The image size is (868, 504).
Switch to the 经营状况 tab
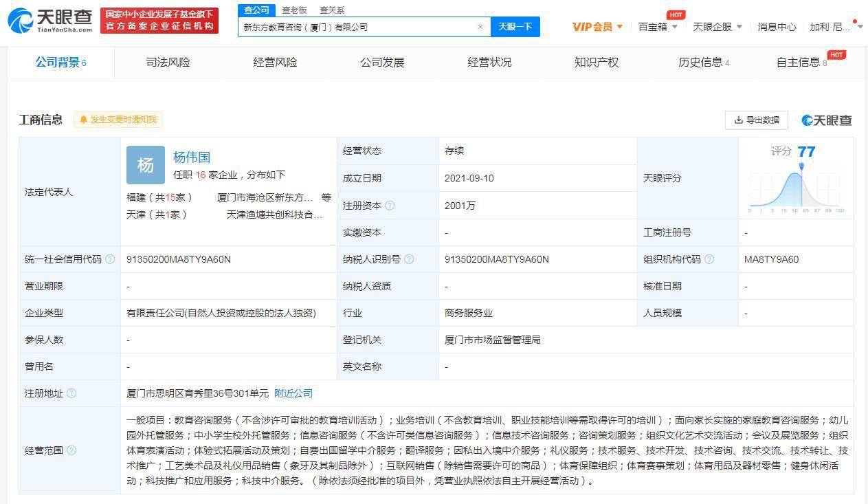coord(489,63)
